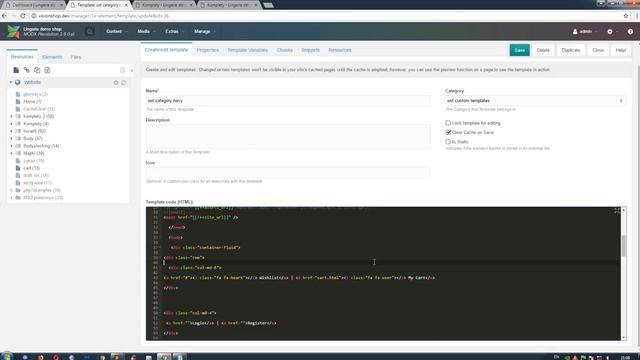Click the browser back arrow
This screenshot has width=640, height=360.
(4, 16)
